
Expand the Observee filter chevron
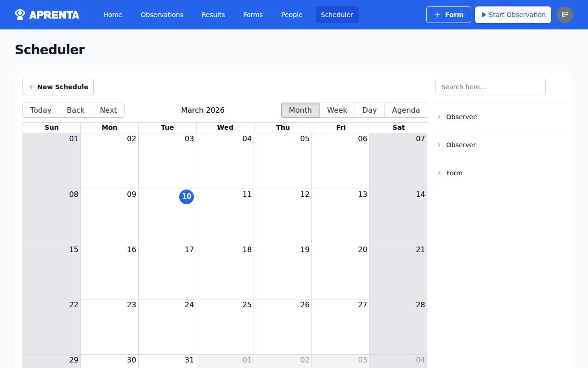[439, 117]
